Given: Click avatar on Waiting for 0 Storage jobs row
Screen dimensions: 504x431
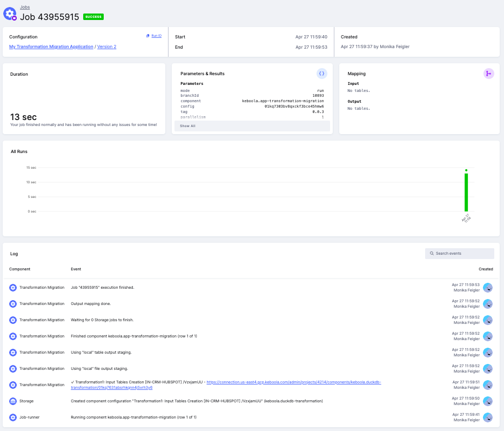Looking at the screenshot, I should (x=488, y=320).
